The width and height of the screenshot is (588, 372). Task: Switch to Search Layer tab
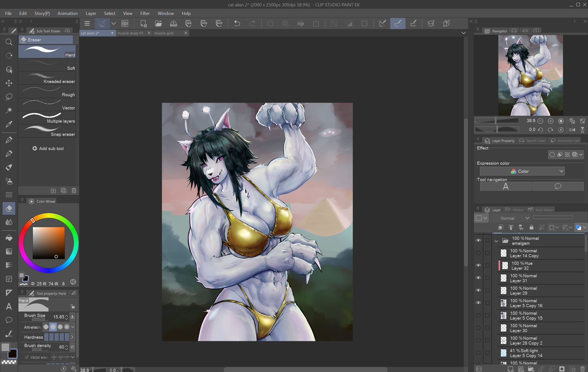click(533, 141)
